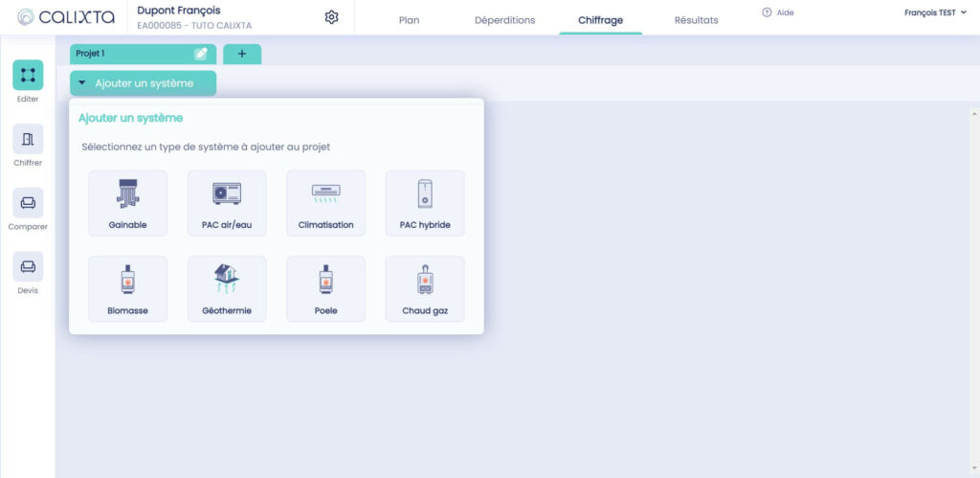Open the Comparer sidebar icon

(28, 203)
